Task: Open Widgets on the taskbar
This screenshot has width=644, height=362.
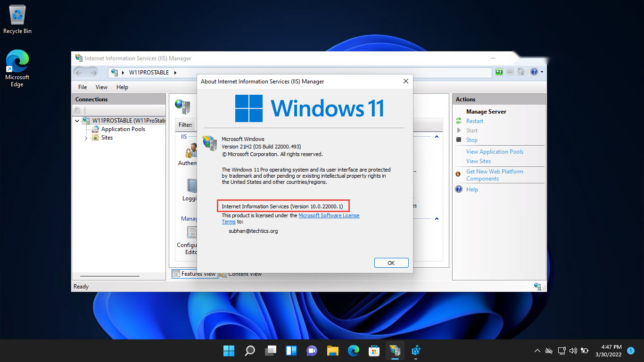Action: pos(291,351)
